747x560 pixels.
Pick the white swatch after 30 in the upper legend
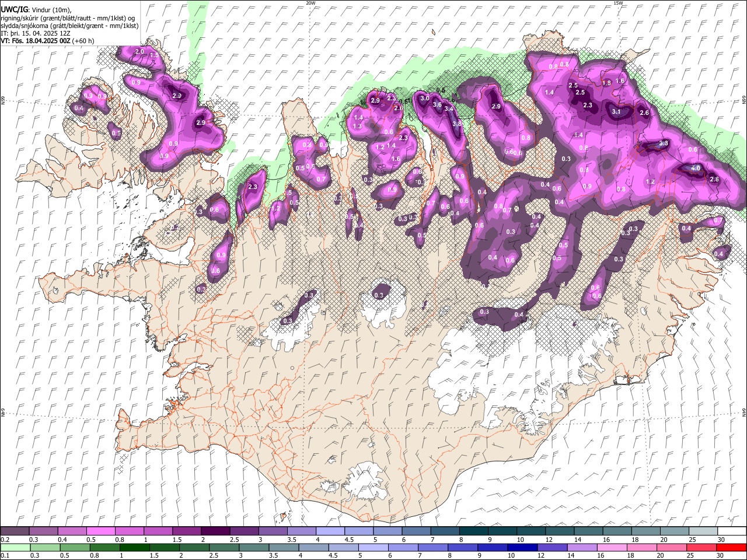[x=732, y=531]
